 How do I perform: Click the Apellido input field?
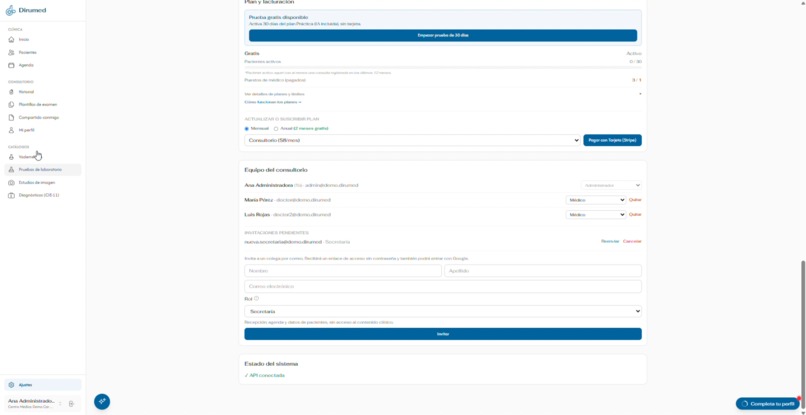click(x=543, y=270)
